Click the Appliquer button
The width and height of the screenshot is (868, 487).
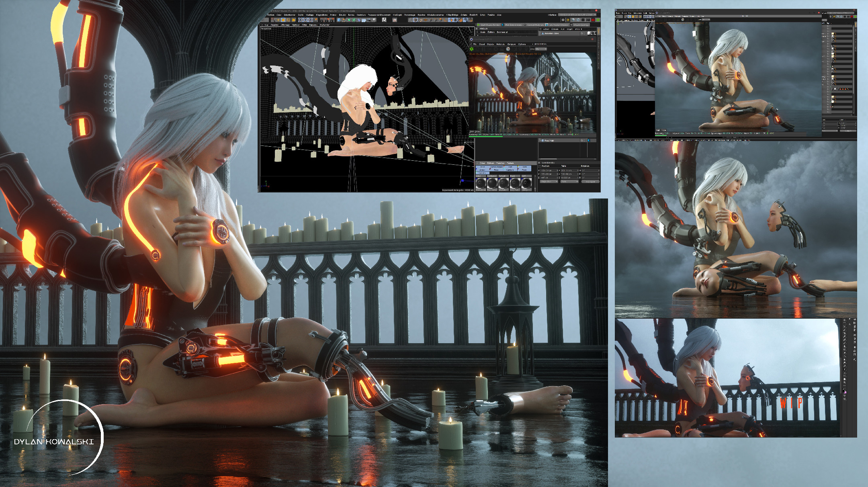coord(590,182)
